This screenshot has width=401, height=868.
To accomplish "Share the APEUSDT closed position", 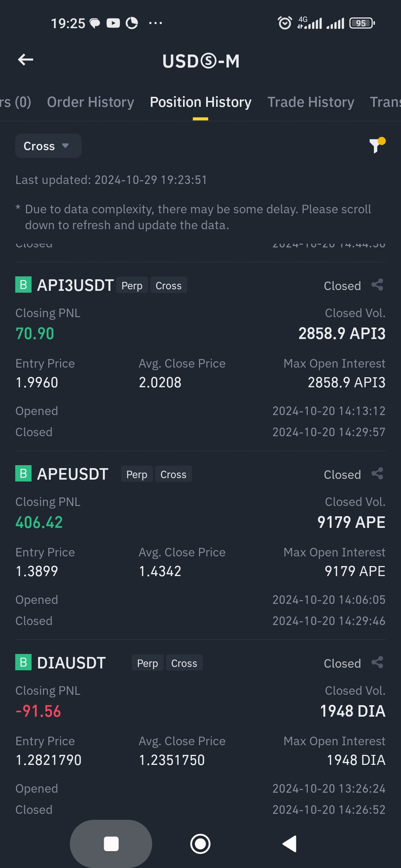I will 377,474.
